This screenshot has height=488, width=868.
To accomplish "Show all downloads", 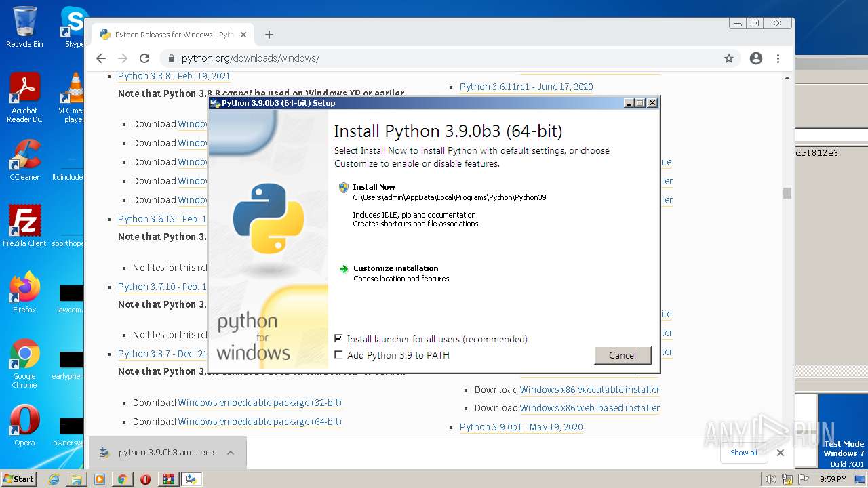I will point(743,453).
